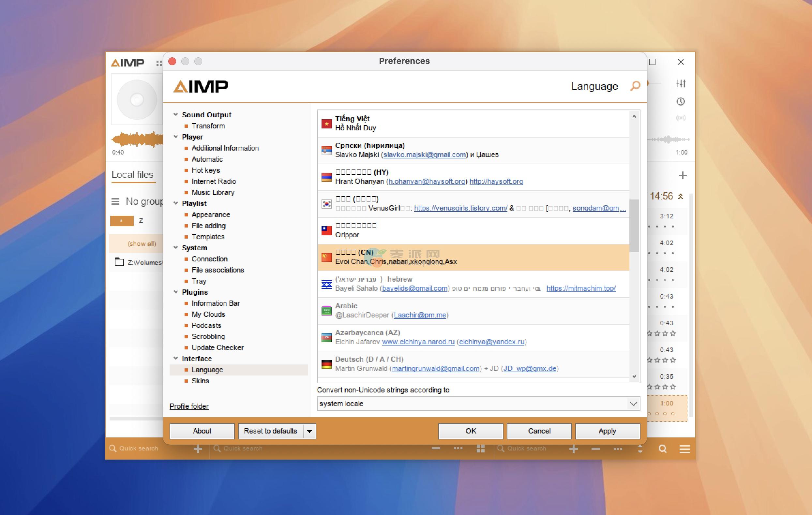
Task: Select Transform in the preferences tree
Action: tap(208, 126)
